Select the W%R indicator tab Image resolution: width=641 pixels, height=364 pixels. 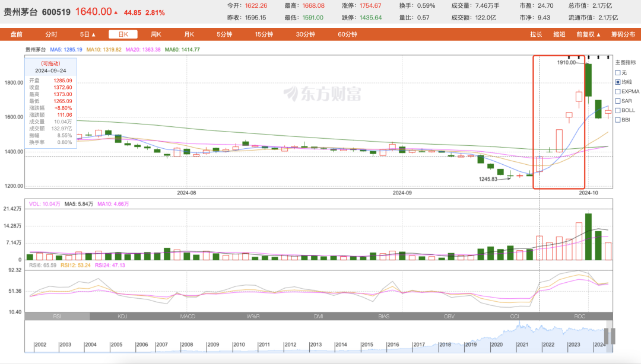coord(253,316)
